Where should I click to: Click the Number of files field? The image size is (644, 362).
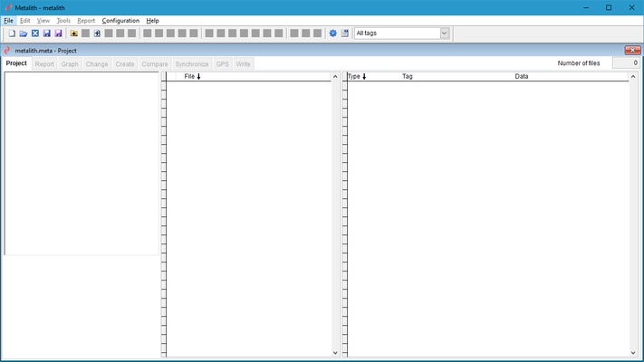click(626, 63)
